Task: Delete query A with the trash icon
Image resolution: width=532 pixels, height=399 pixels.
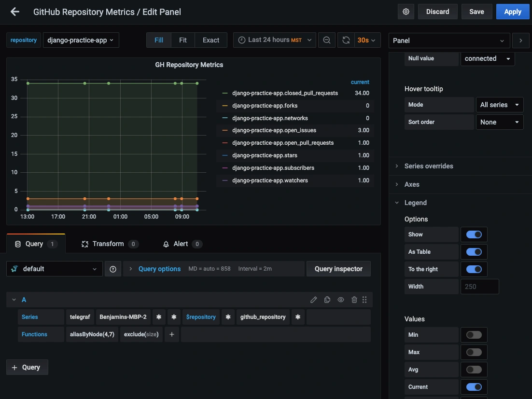Action: pyautogui.click(x=354, y=300)
